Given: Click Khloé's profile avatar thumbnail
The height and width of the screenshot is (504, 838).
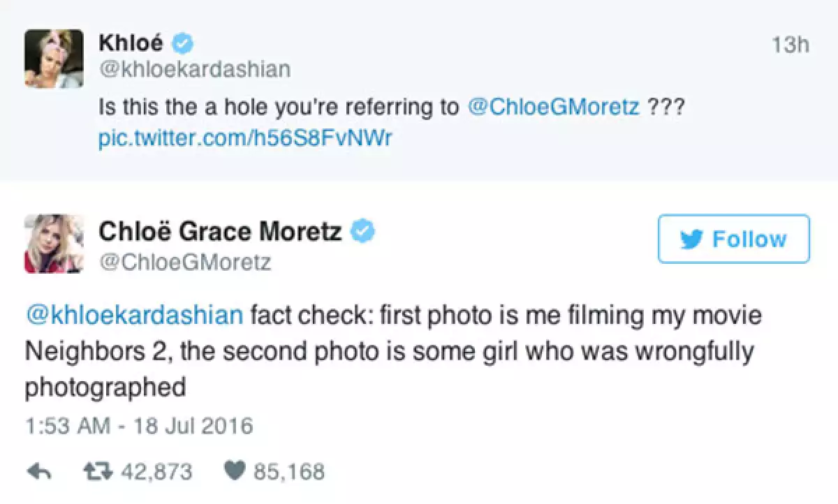Looking at the screenshot, I should pos(53,59).
